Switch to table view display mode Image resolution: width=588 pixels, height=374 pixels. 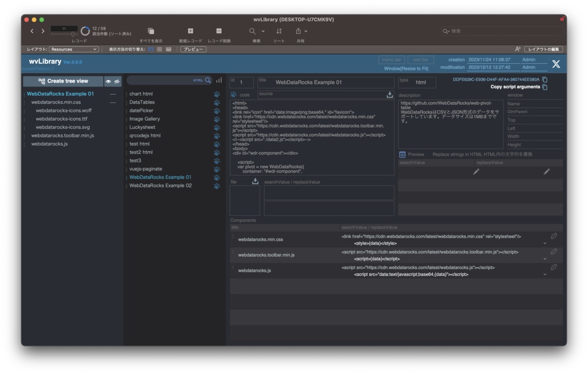[168, 49]
